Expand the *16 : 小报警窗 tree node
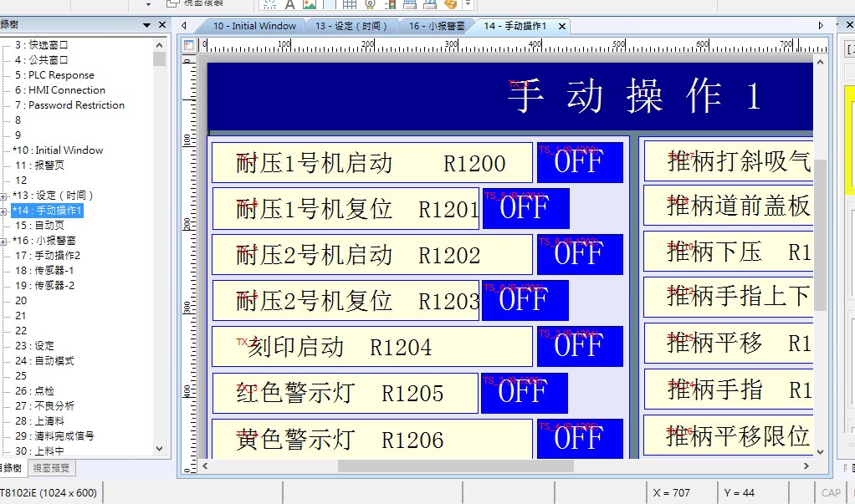 (x=4, y=241)
